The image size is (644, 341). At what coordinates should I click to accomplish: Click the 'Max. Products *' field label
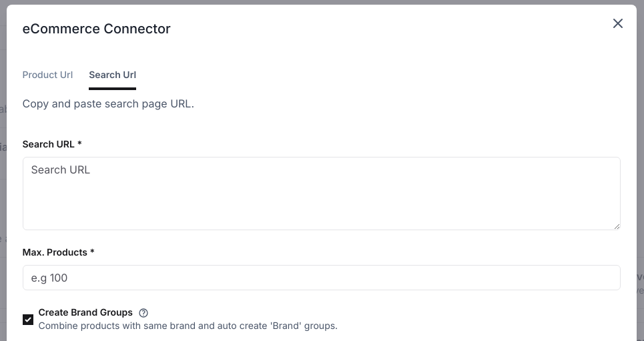tap(55, 252)
